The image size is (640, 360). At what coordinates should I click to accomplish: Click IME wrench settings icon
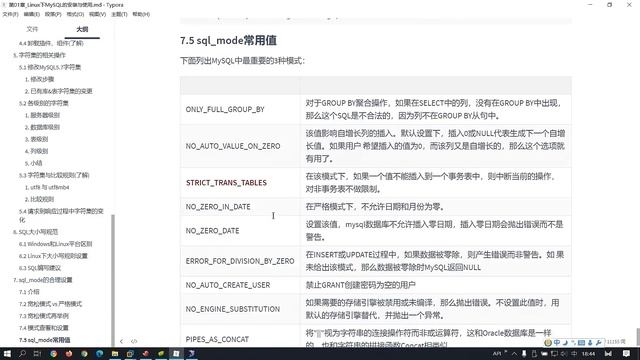pos(598,342)
